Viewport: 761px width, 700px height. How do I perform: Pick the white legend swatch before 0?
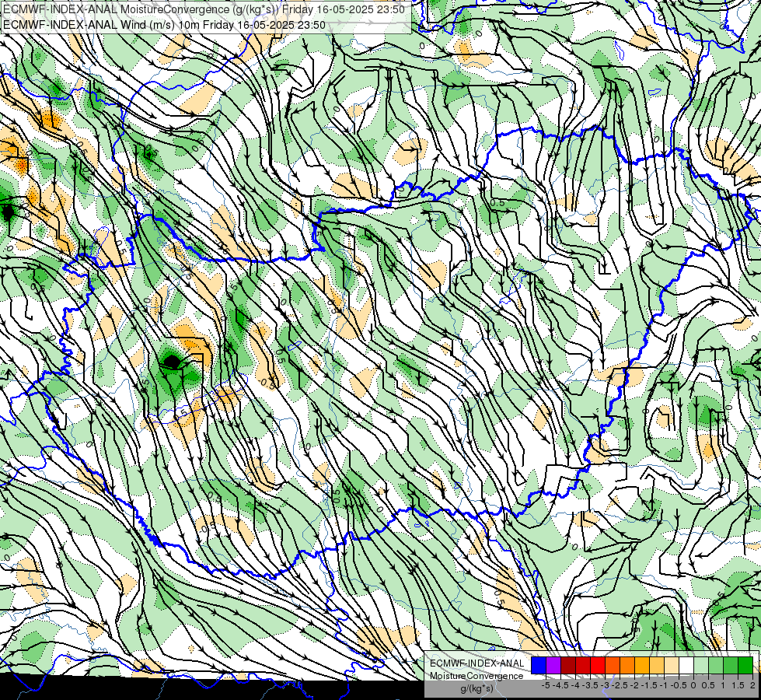[686, 666]
